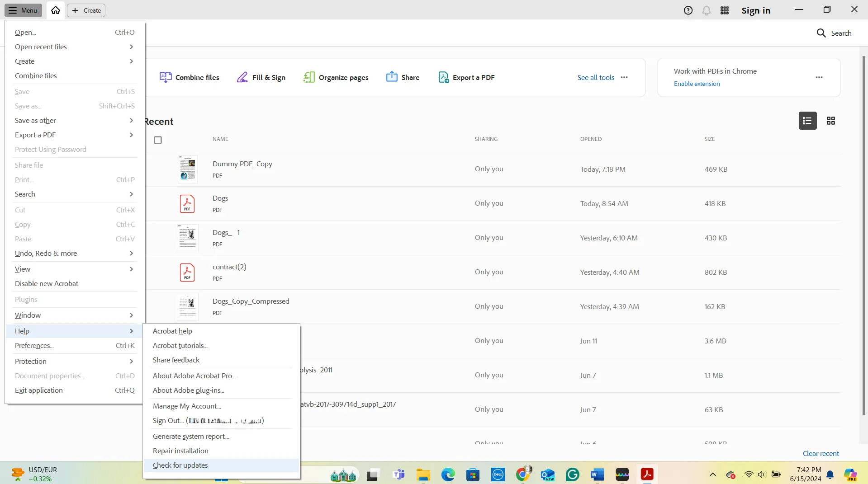Launch the Fill & Sign tool
Screen dimensions: 868x484
(261, 77)
